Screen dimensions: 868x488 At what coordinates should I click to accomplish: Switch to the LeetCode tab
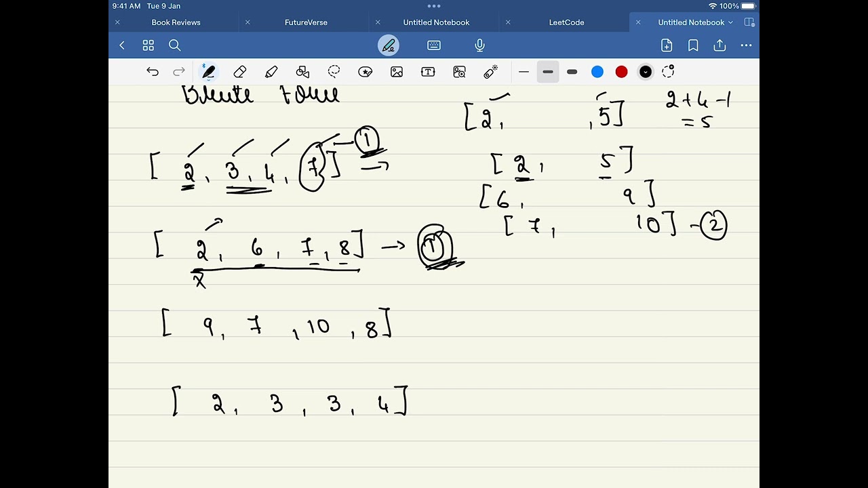[x=566, y=22]
